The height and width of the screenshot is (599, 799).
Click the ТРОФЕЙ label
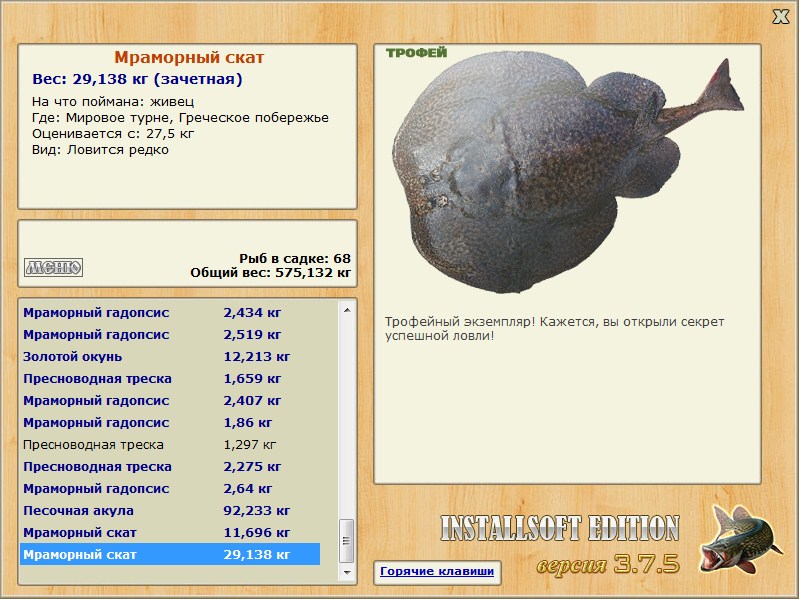[416, 52]
